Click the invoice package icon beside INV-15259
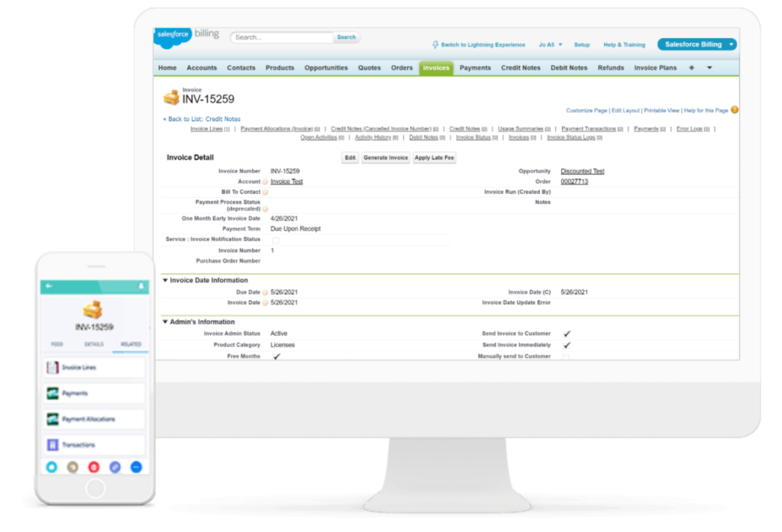Viewport: 782px width, 532px height. point(173,95)
